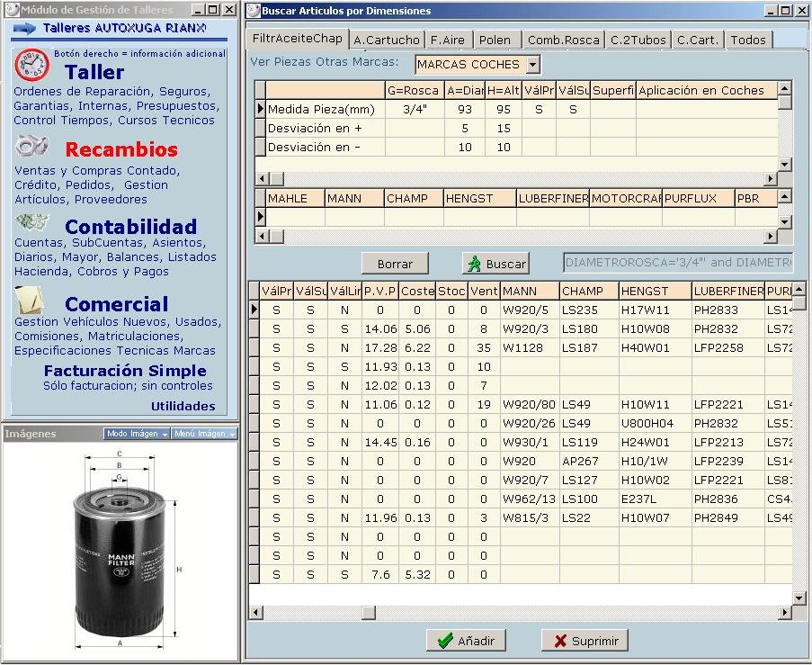Click the G=Rosca column header
Viewport: 812px width, 665px height.
[415, 91]
